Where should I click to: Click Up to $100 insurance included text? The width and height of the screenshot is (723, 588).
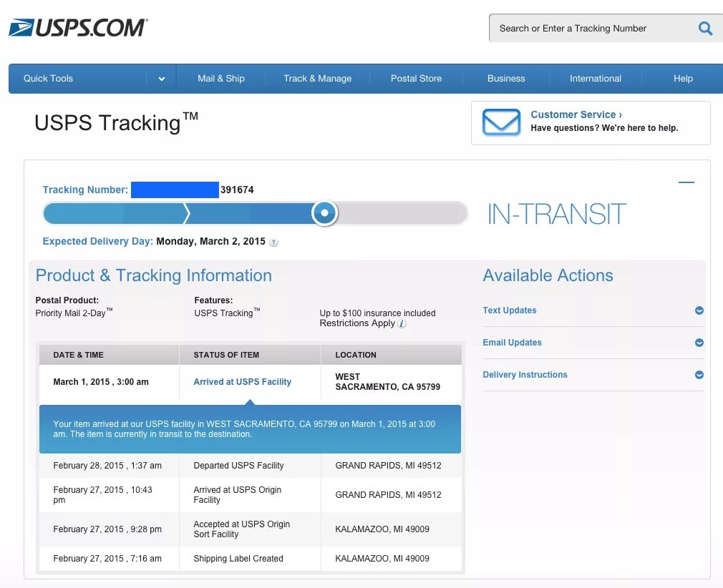pyautogui.click(x=377, y=313)
